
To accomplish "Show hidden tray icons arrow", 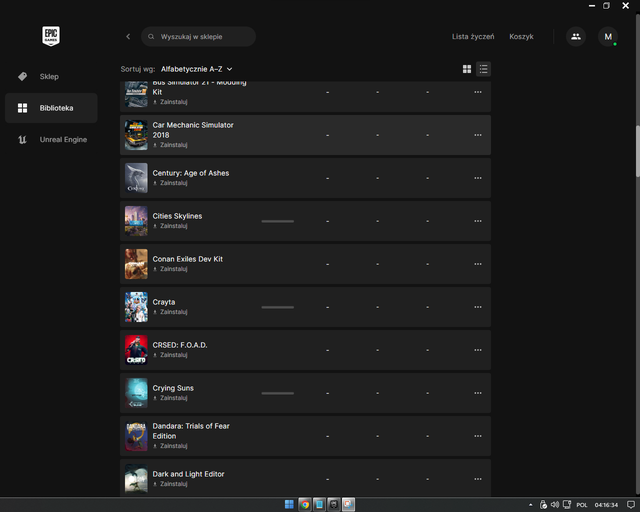I will tap(531, 505).
